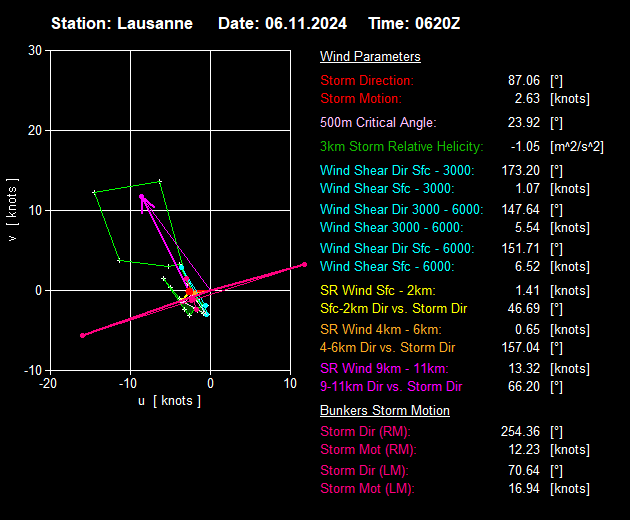Click the value 173.20
Viewport: 630px width, 520px height.
(x=521, y=170)
